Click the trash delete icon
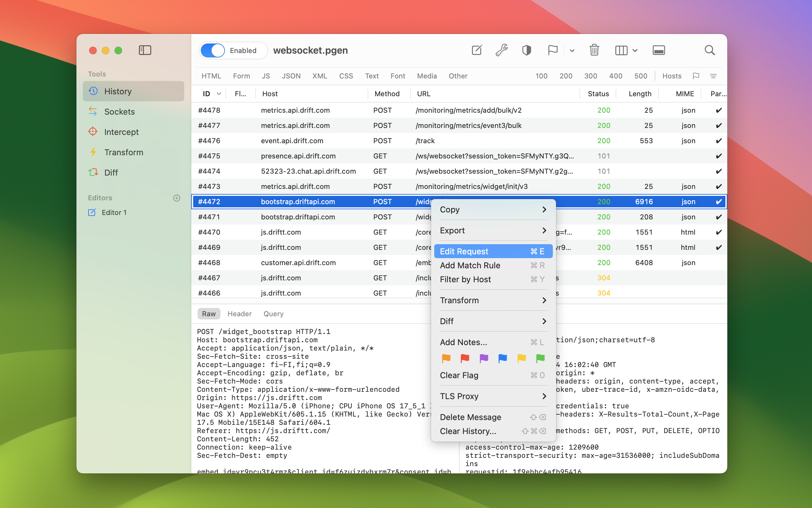Viewport: 812px width, 508px height. (x=594, y=50)
